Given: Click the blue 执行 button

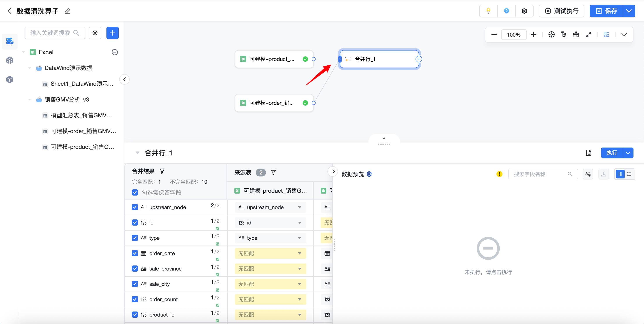Looking at the screenshot, I should pos(612,153).
